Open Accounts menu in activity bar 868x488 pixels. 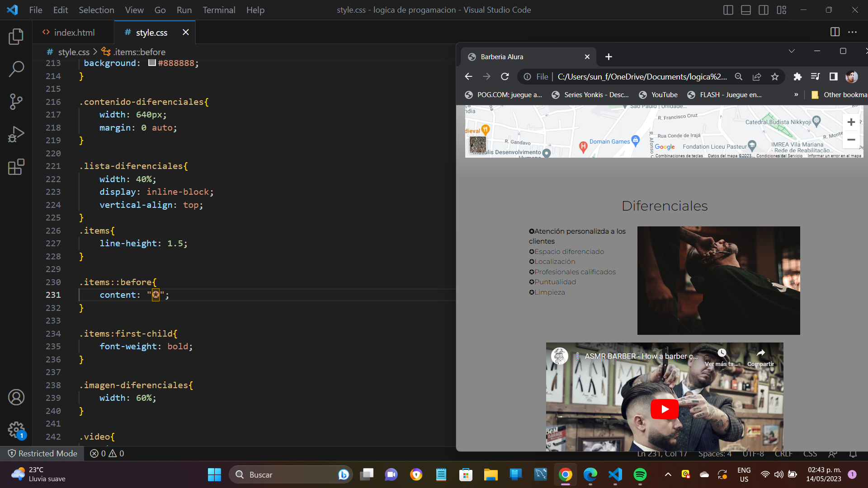pos(16,397)
